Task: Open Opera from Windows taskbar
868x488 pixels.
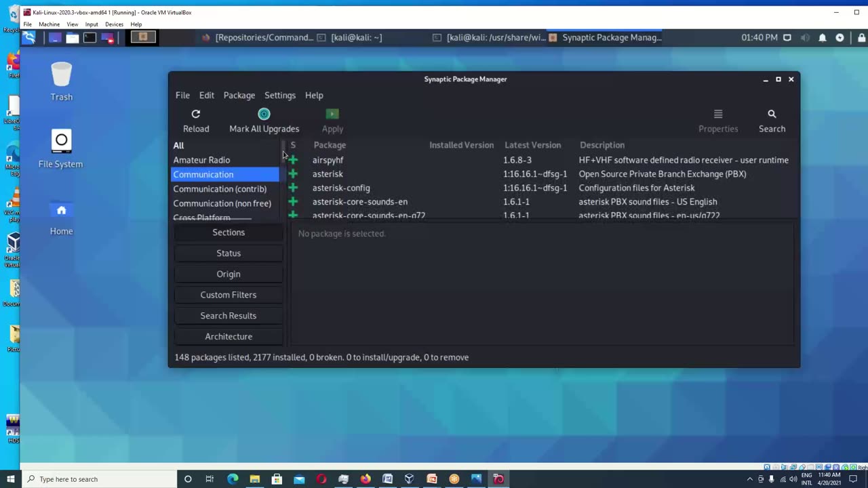Action: 321,479
